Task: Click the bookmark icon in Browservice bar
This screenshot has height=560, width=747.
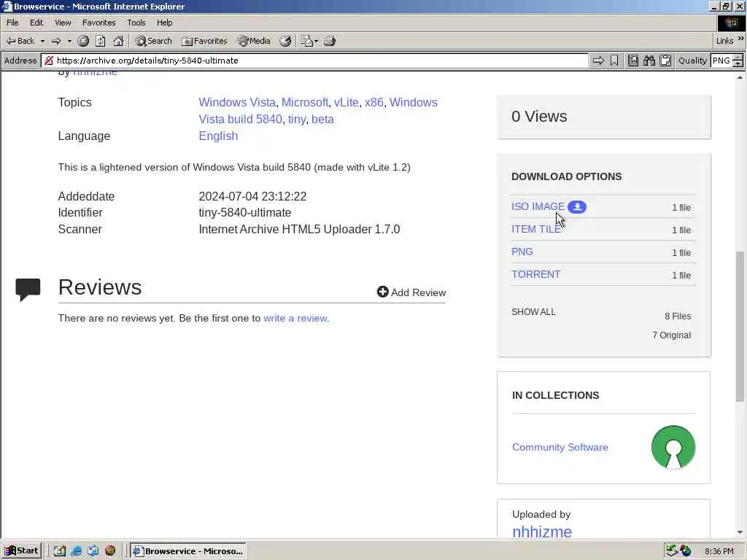Action: (614, 61)
